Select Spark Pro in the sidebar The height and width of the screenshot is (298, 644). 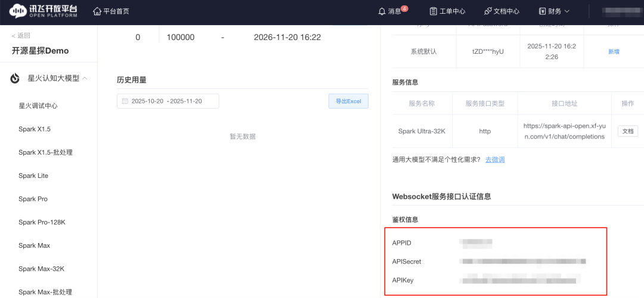click(33, 199)
